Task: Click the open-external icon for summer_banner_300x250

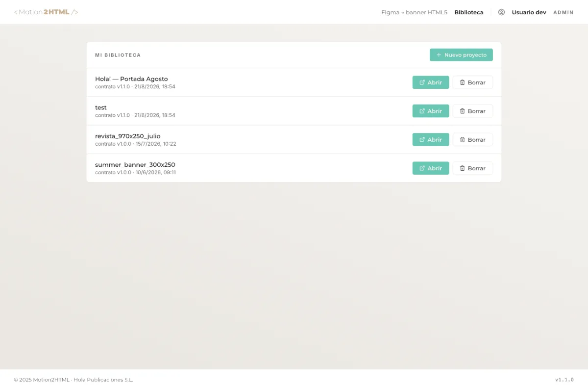Action: pos(422,168)
